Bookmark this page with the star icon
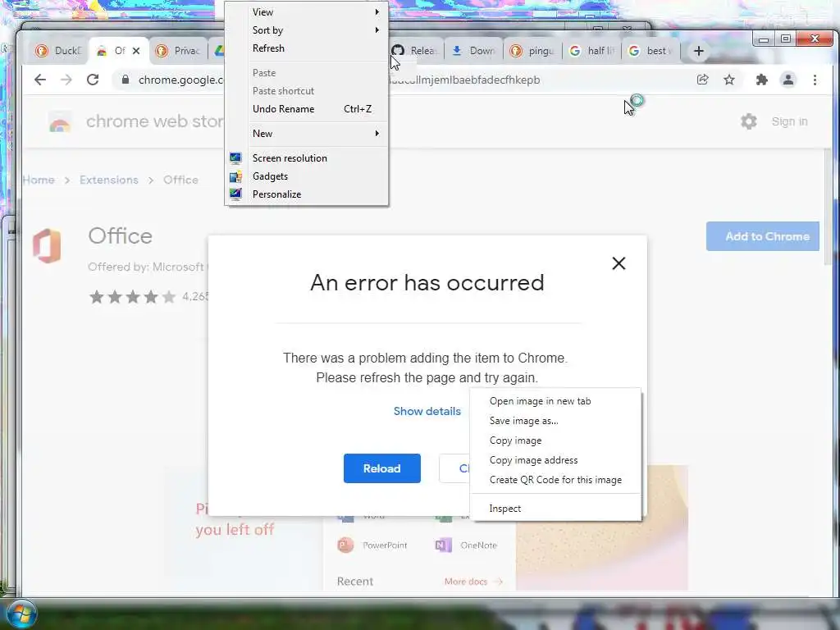This screenshot has width=840, height=630. [x=729, y=80]
